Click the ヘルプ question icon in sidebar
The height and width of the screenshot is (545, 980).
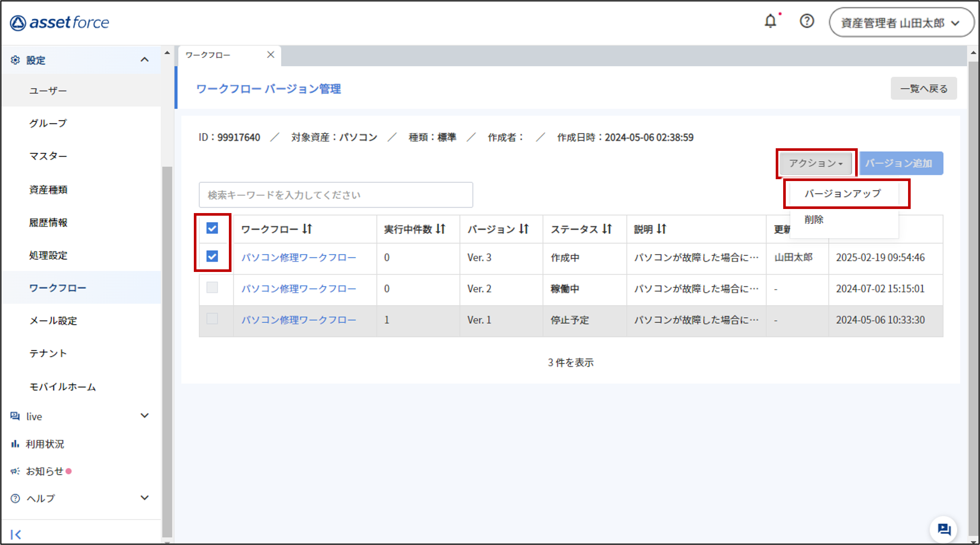[x=15, y=498]
